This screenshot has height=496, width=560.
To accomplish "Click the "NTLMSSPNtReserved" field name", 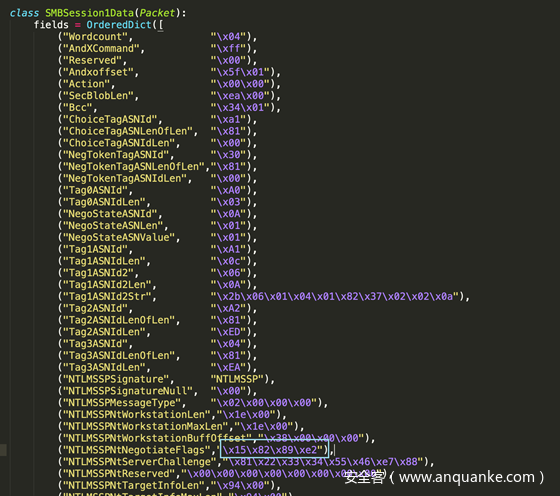I will [x=119, y=474].
